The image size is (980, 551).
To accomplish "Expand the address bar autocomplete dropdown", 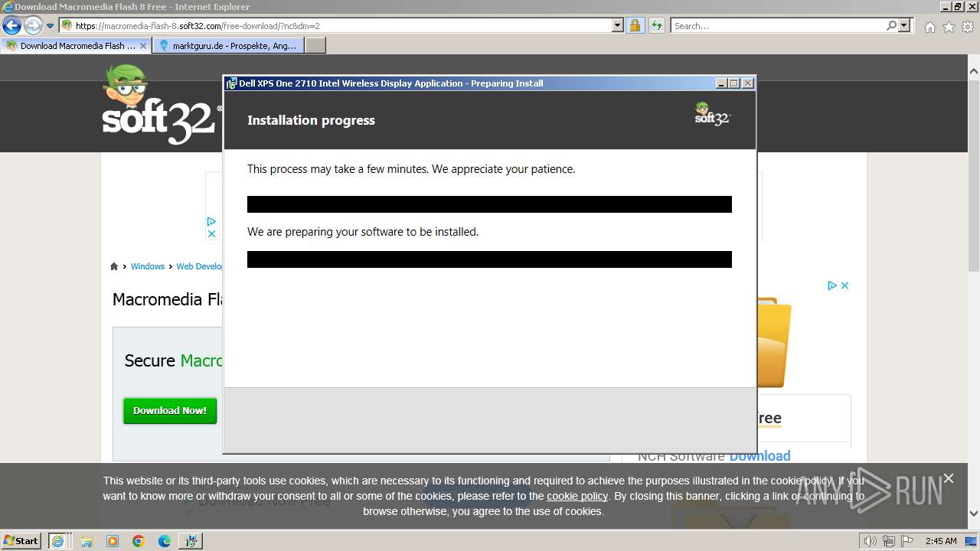I will pos(618,26).
